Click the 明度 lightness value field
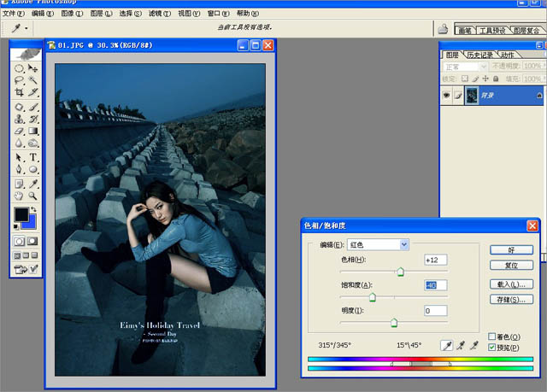The width and height of the screenshot is (547, 392). click(x=435, y=311)
